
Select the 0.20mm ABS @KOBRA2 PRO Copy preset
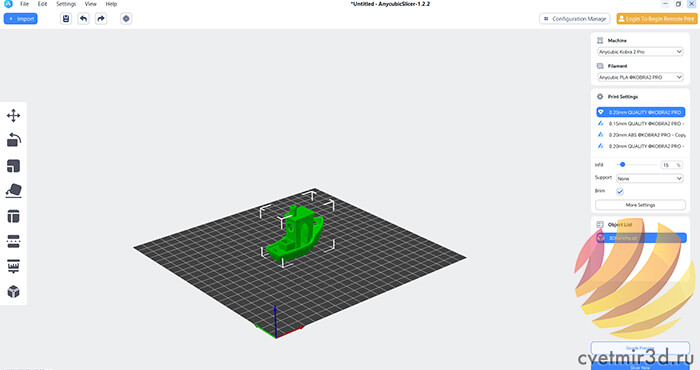(x=641, y=135)
